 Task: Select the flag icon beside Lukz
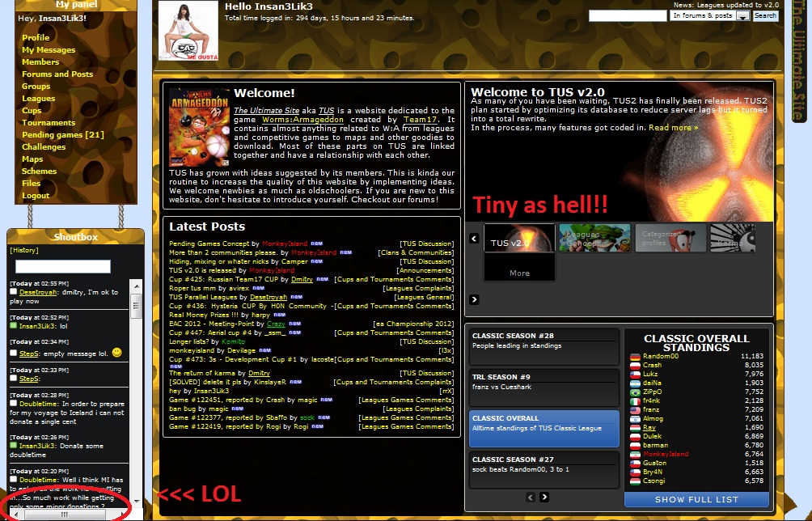tap(635, 375)
